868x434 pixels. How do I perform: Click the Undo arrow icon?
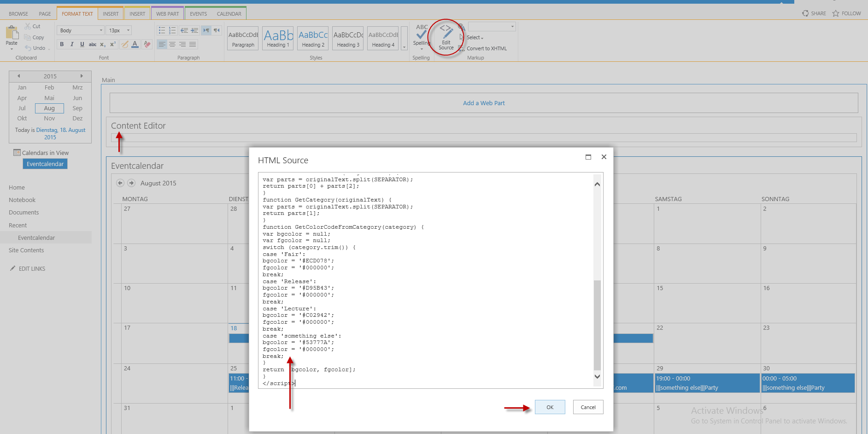pos(28,48)
